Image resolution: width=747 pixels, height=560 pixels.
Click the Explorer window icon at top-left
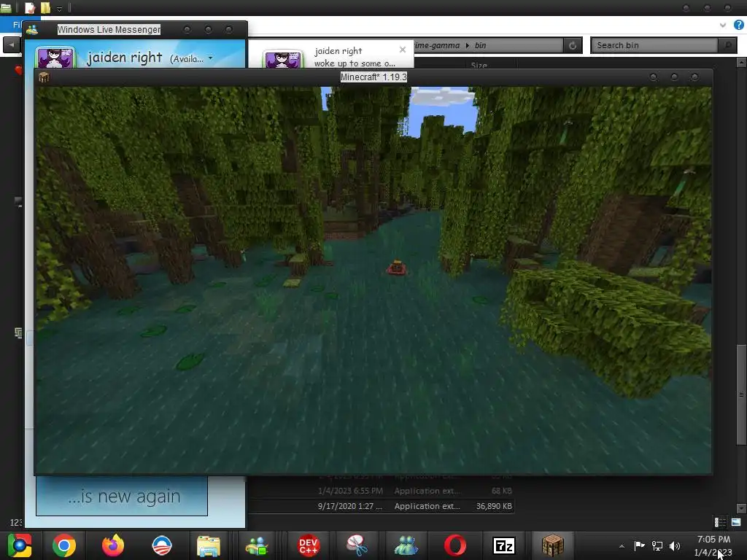point(6,7)
